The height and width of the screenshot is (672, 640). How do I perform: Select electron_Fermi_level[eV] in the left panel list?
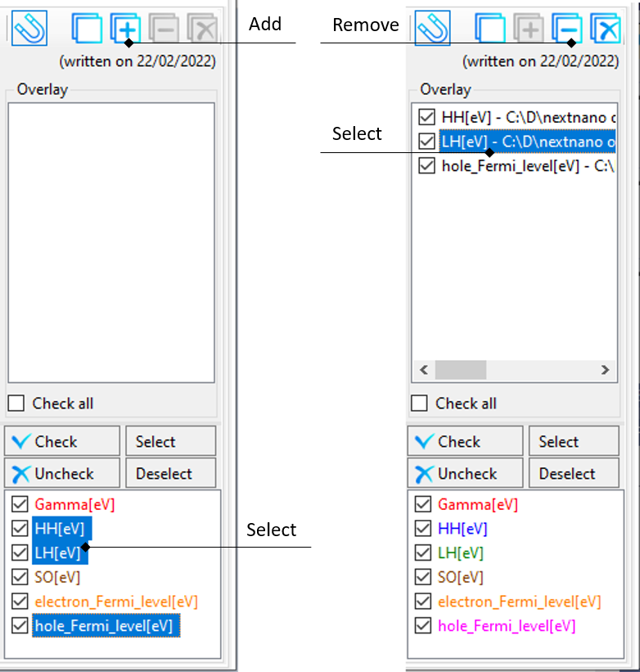tap(115, 602)
